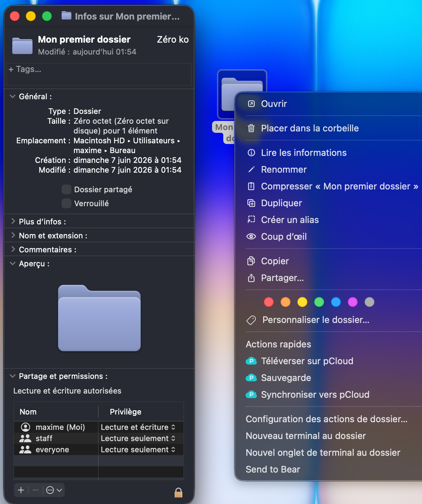
Task: Click the pCloud icon beside Sauvegarde
Action: (251, 378)
